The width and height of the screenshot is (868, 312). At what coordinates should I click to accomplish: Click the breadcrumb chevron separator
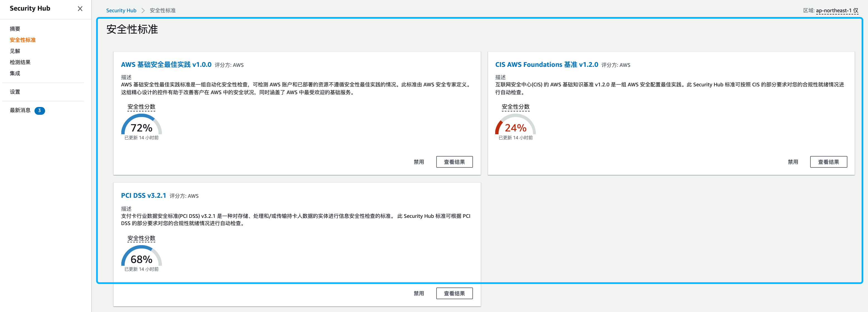pyautogui.click(x=143, y=11)
